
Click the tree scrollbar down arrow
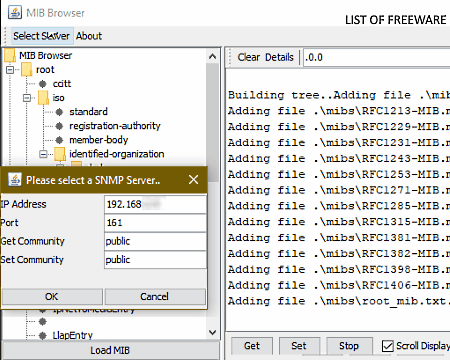(212, 332)
